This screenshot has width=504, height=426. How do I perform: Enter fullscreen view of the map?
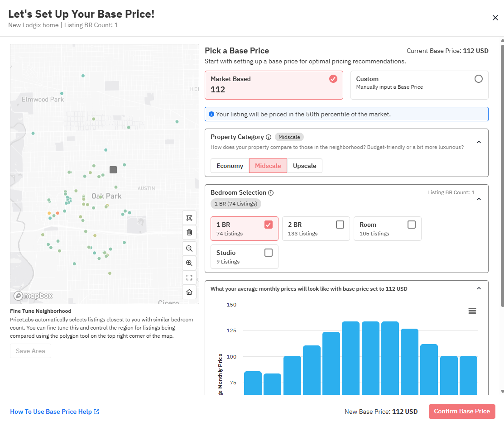pyautogui.click(x=189, y=278)
